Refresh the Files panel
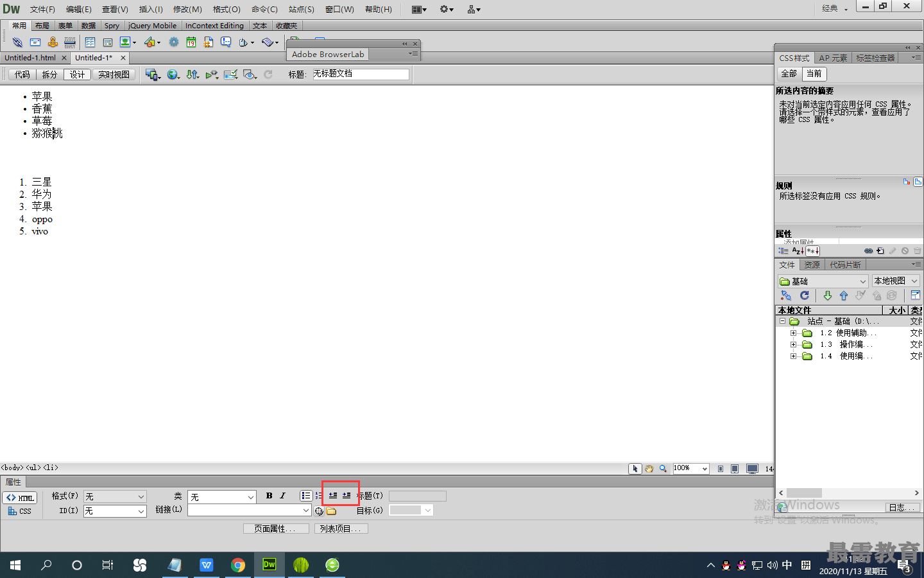Screen dimensions: 924x578 [x=804, y=295]
